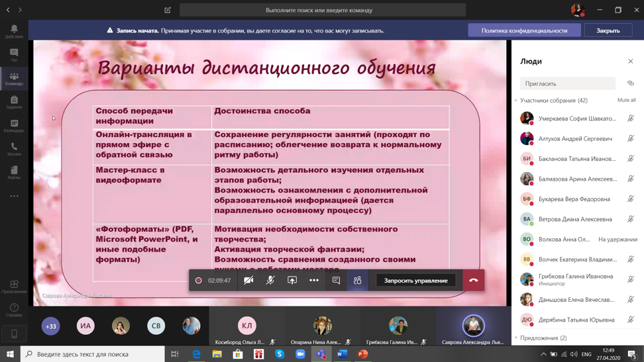This screenshot has height=362, width=644.
Task: Collapse the Участники собрания list
Action: click(x=516, y=101)
